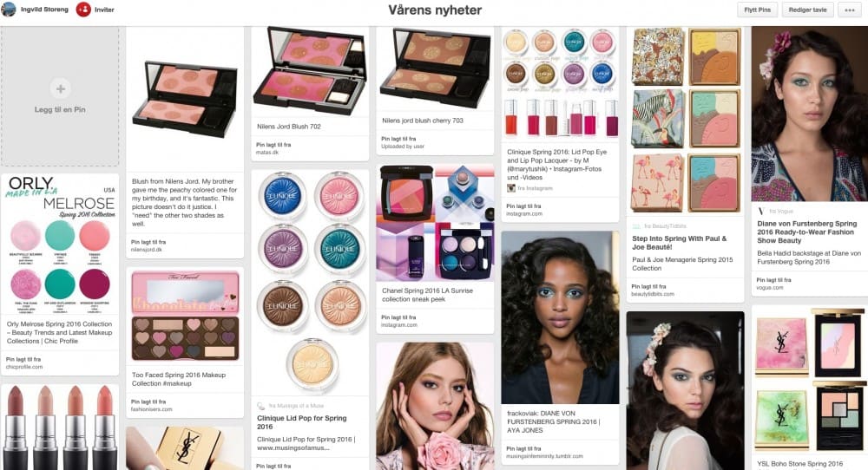Open the Nilens Jord Blush 702 pin image
The width and height of the screenshot is (868, 470).
tap(310, 71)
